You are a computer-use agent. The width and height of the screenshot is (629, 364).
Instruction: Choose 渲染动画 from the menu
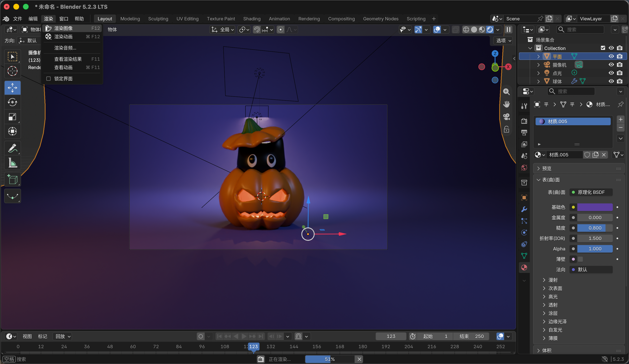pyautogui.click(x=72, y=37)
